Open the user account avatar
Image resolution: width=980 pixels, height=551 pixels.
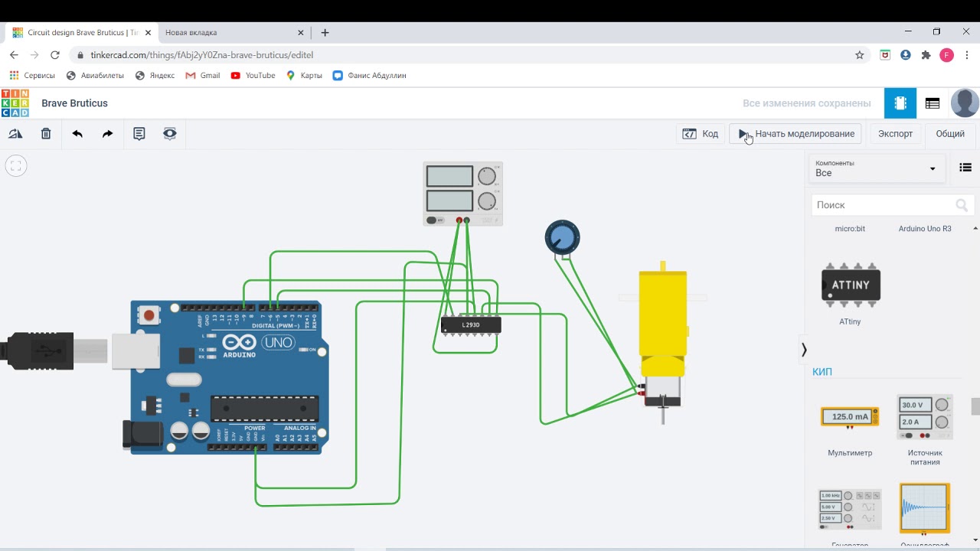(x=965, y=103)
